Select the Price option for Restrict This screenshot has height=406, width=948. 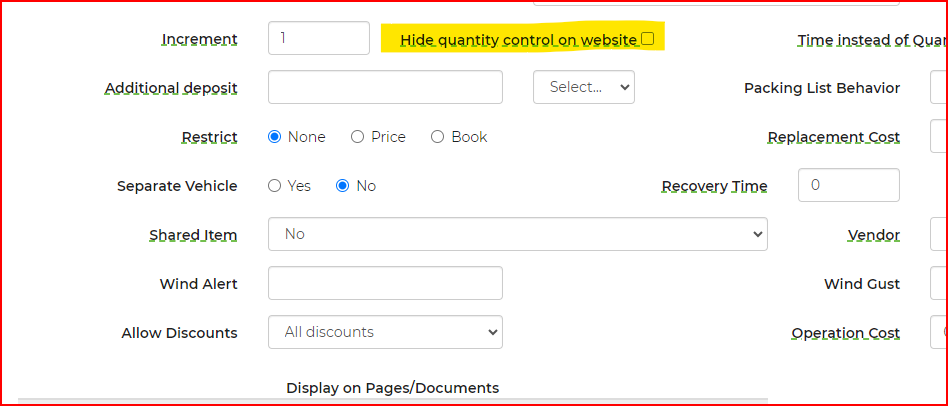pyautogui.click(x=358, y=137)
